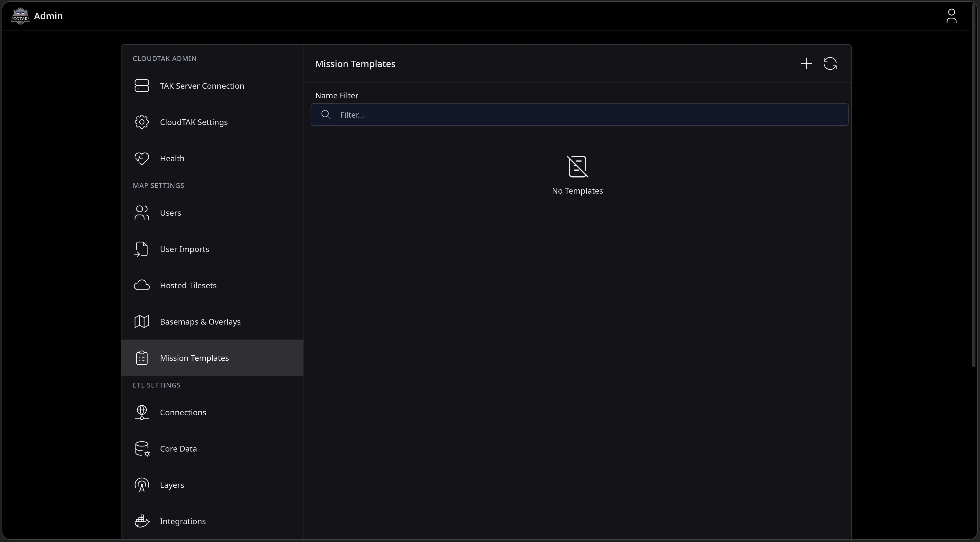
Task: Focus the Name Filter input field
Action: [580, 115]
